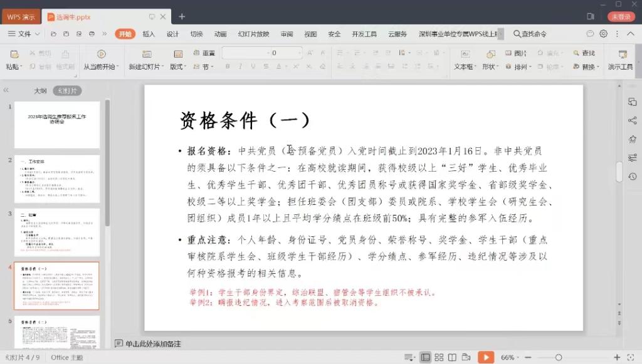Viewport: 642px width, 364px height.
Task: Start slideshow with orange play button
Action: coord(485,357)
